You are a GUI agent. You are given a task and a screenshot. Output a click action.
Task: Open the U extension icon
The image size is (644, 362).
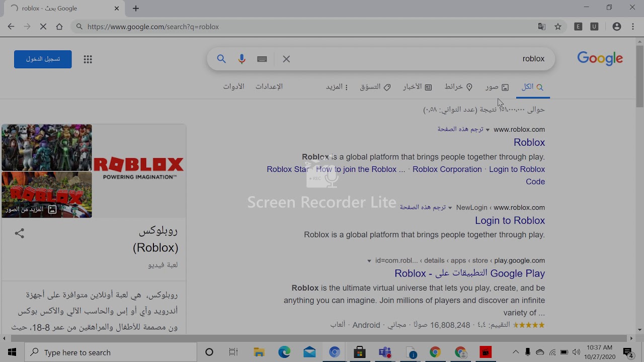tap(594, 27)
